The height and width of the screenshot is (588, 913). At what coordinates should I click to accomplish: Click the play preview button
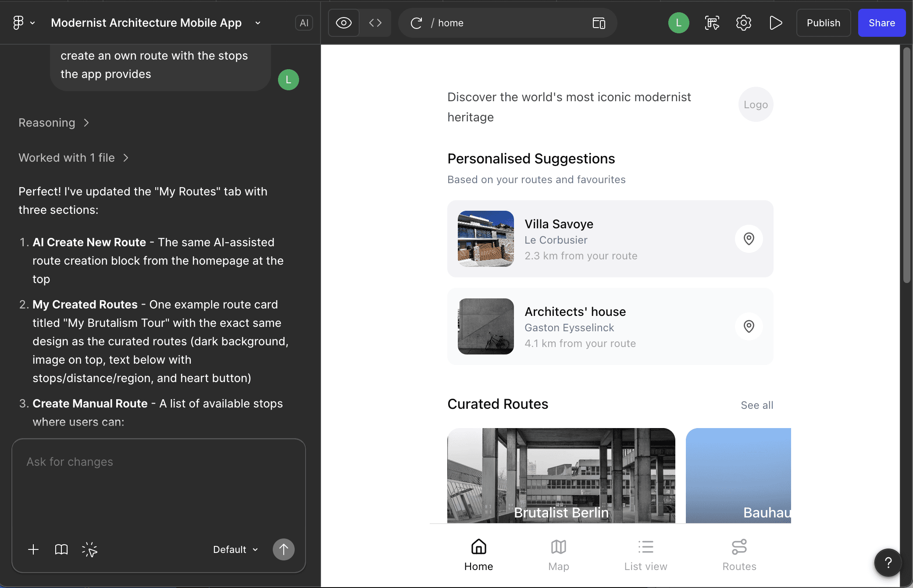[776, 23]
